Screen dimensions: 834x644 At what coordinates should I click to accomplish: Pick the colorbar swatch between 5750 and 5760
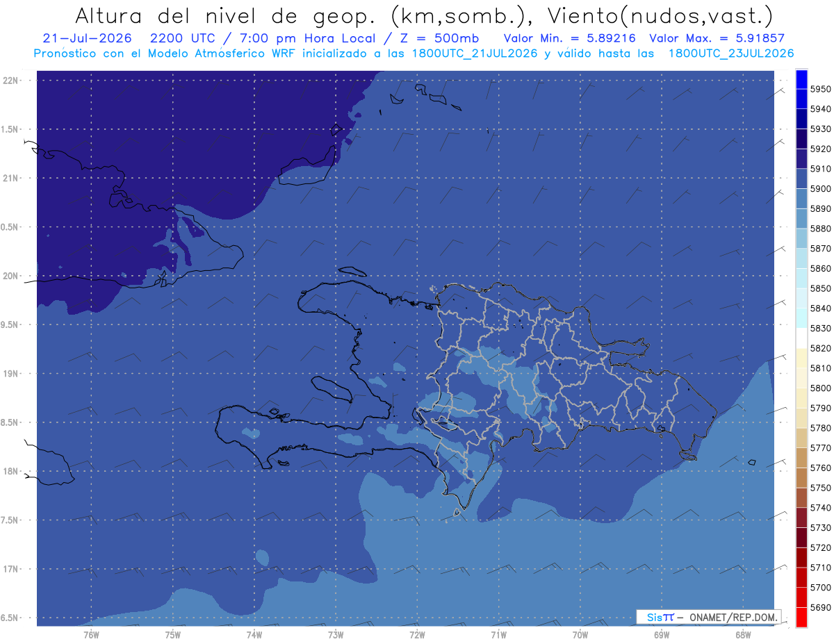801,478
